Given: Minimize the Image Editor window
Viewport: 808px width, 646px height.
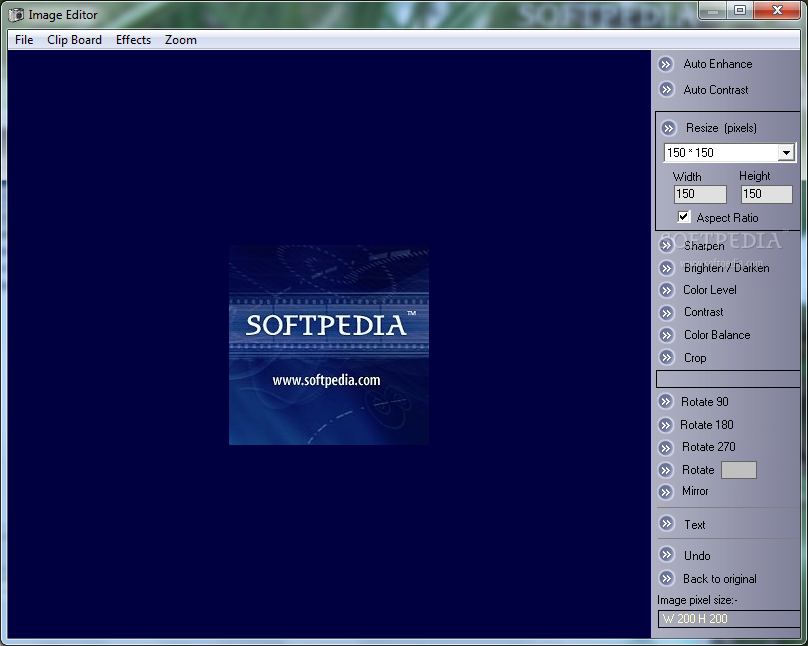Looking at the screenshot, I should click(x=713, y=10).
